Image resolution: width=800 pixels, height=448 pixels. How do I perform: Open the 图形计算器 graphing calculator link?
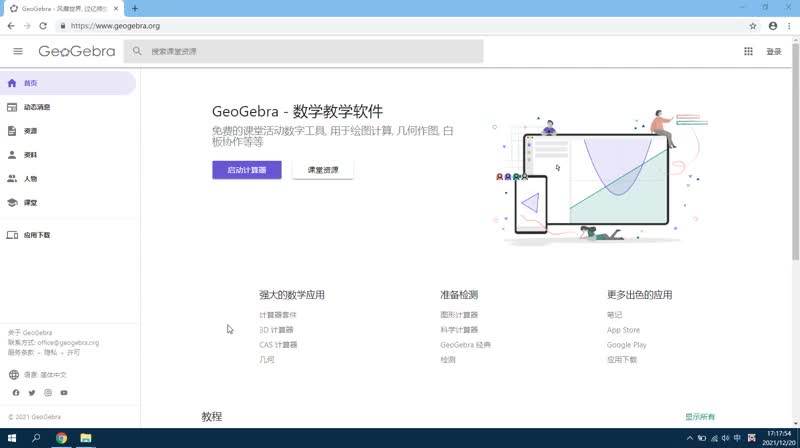[459, 315]
